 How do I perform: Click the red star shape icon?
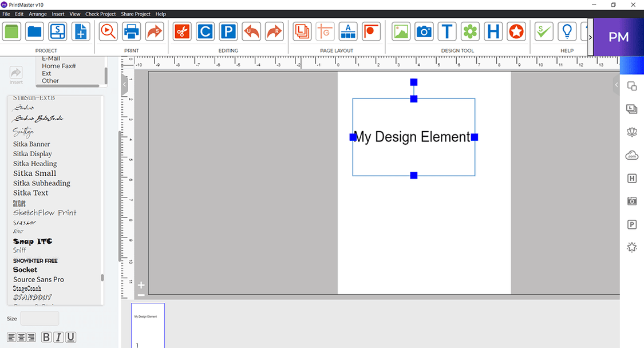(516, 31)
